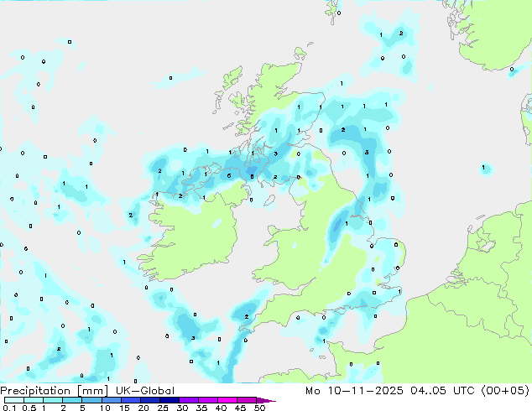Click the '04..05 UTC' time text
The height and width of the screenshot is (411, 532).
tap(442, 391)
